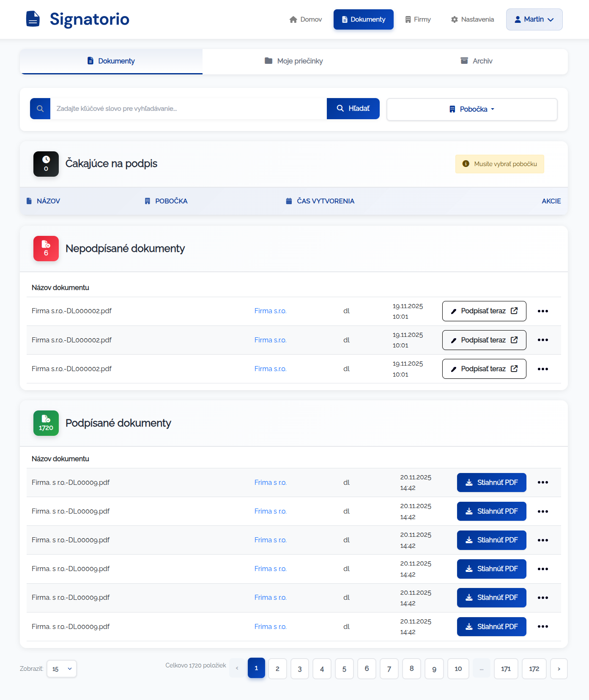Screen dimensions: 589x700
Task: Open Firma s.r.o. link in second unsigned row
Action: coord(271,340)
